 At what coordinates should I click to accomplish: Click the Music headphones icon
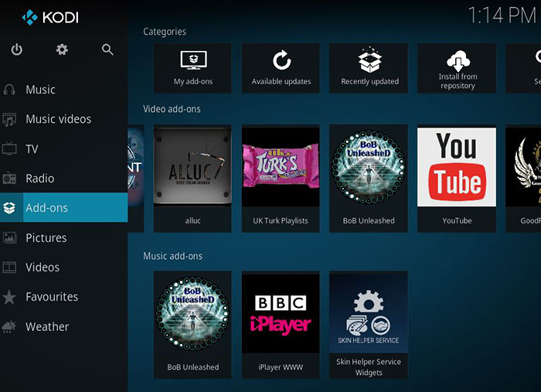[x=9, y=90]
